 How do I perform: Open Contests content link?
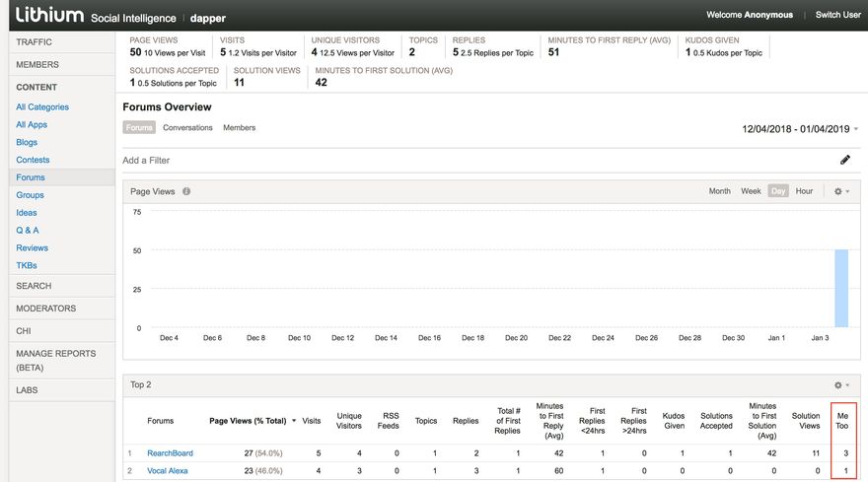coord(33,160)
